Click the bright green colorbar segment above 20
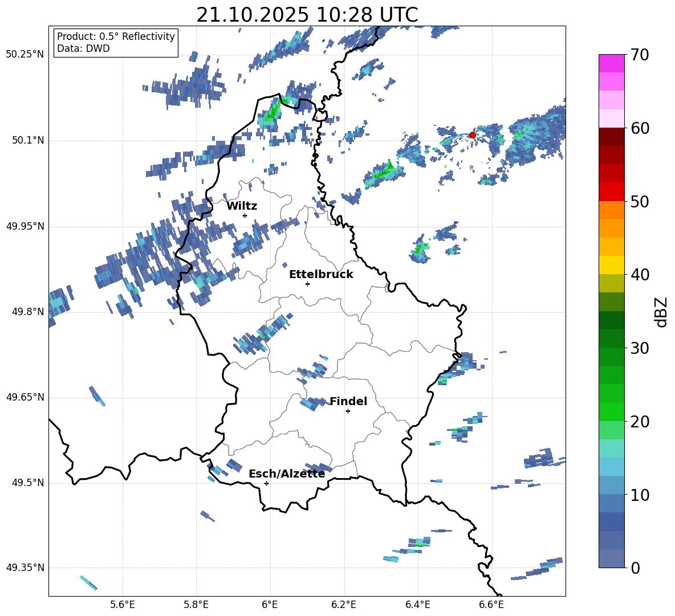This screenshot has width=675, height=616. [x=611, y=411]
